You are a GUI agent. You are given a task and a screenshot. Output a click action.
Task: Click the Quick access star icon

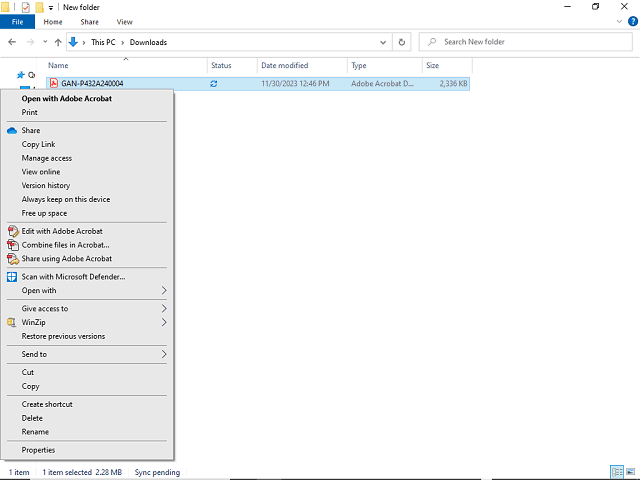tap(20, 75)
